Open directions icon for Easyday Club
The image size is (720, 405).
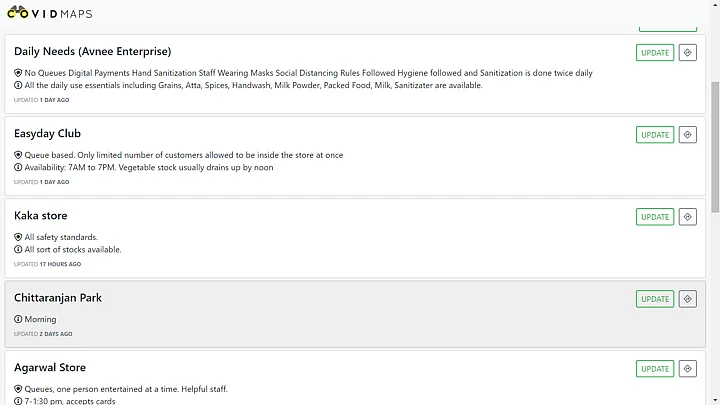pyautogui.click(x=687, y=135)
